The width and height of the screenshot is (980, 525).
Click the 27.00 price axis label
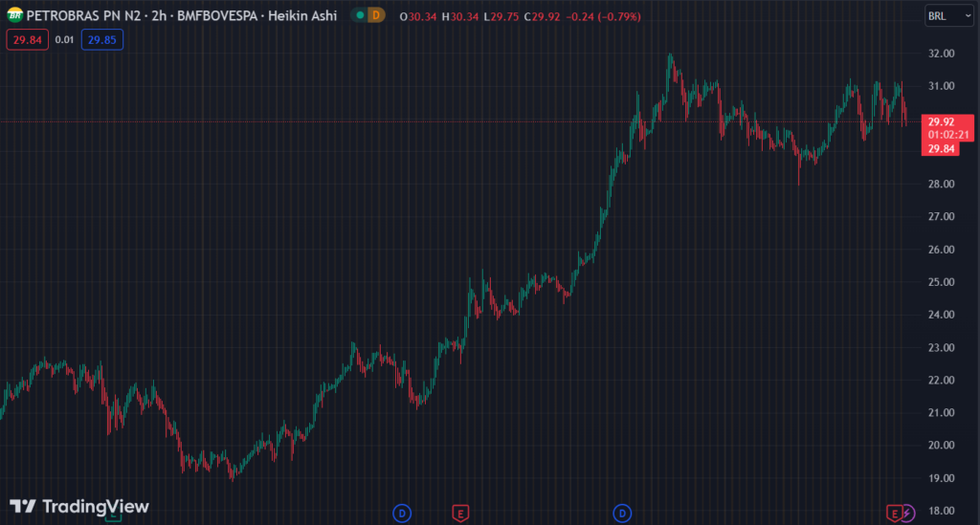point(942,217)
